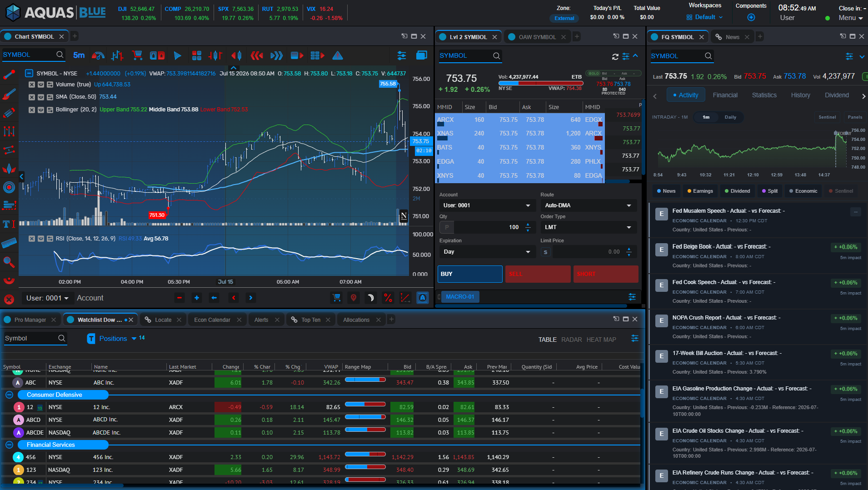Open the Route Auto-DMA dropdown
Viewport: 868px width, 490px height.
[588, 205]
